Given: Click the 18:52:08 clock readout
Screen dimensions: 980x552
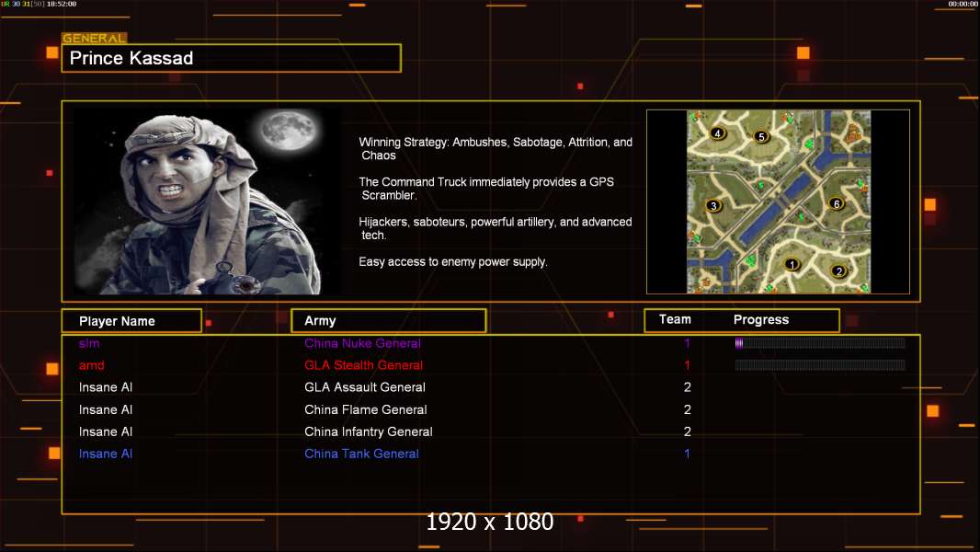Looking at the screenshot, I should pos(62,4).
